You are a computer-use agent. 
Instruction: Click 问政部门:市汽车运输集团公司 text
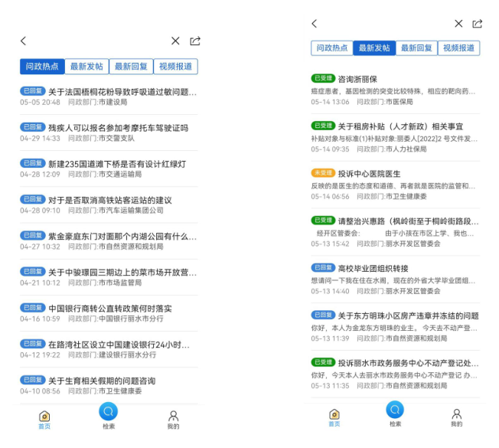pos(116,211)
